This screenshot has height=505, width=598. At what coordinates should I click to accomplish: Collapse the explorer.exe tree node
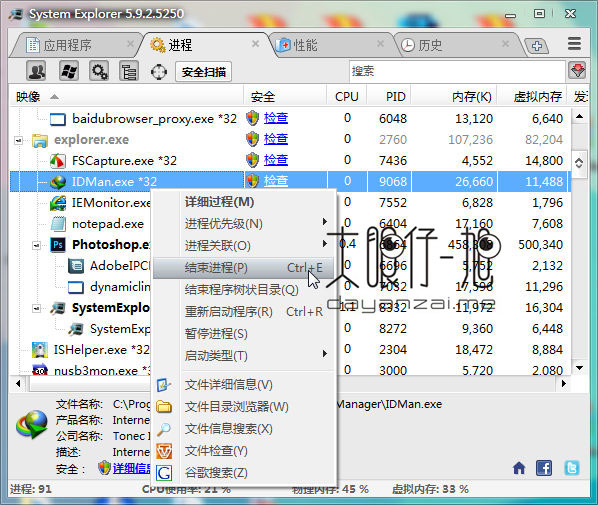pos(18,140)
